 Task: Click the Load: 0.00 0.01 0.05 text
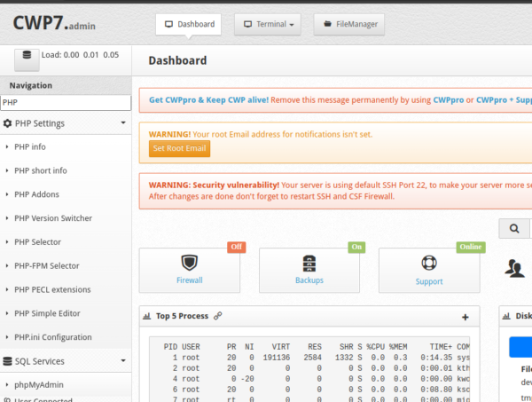pyautogui.click(x=80, y=55)
